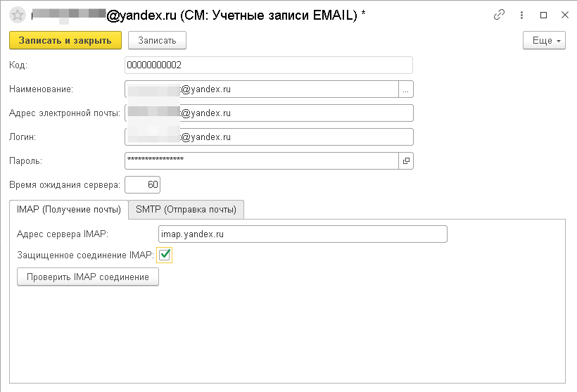This screenshot has width=577, height=392.
Task: Close the email account form
Action: (x=565, y=15)
